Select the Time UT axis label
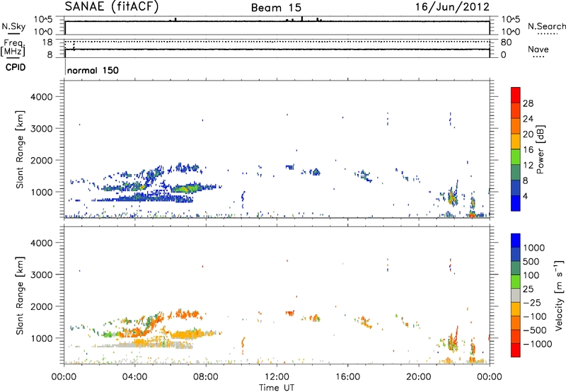The width and height of the screenshot is (566, 392). coord(277,388)
